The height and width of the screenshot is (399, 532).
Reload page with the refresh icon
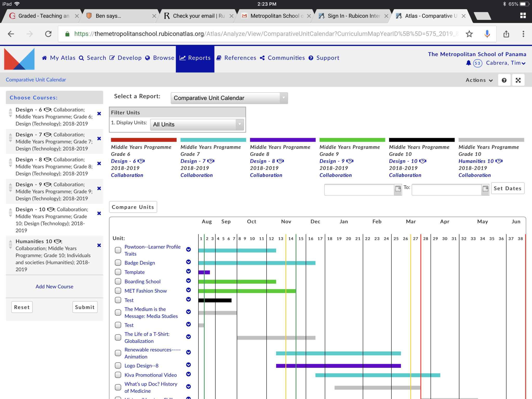click(x=48, y=34)
